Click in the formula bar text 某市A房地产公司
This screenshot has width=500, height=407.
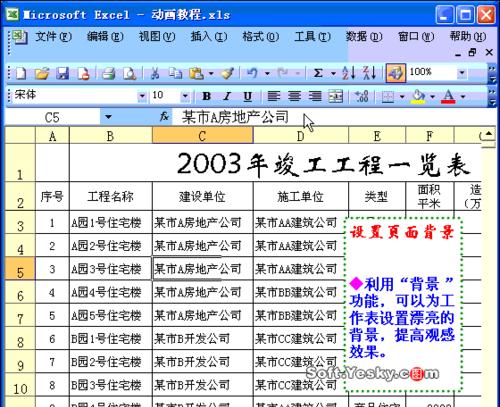click(x=235, y=117)
